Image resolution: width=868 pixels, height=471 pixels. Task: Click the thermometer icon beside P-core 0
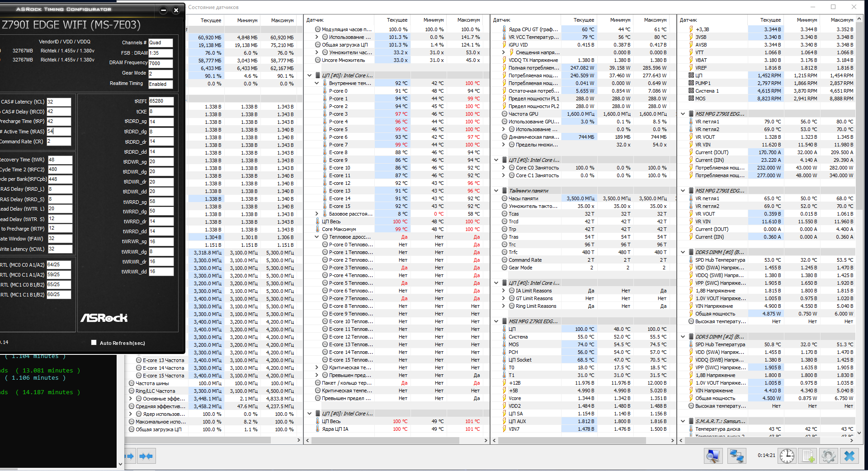point(325,91)
